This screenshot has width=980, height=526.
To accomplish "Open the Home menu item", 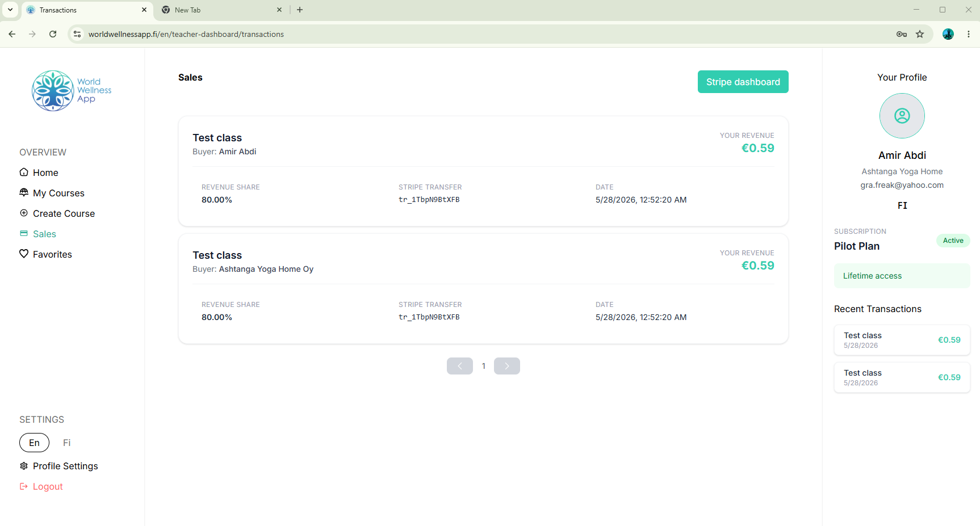I will pyautogui.click(x=45, y=172).
